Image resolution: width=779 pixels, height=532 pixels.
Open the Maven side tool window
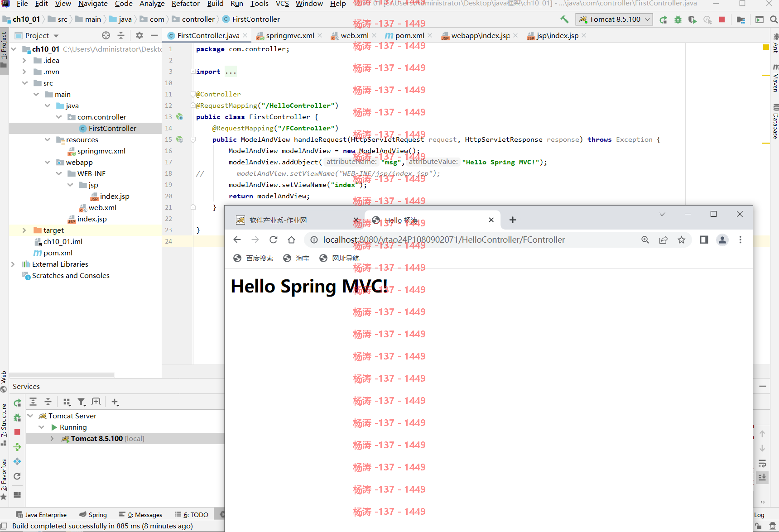[775, 78]
